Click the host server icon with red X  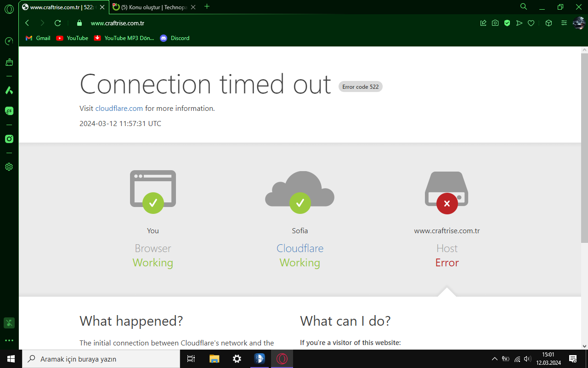coord(447,193)
